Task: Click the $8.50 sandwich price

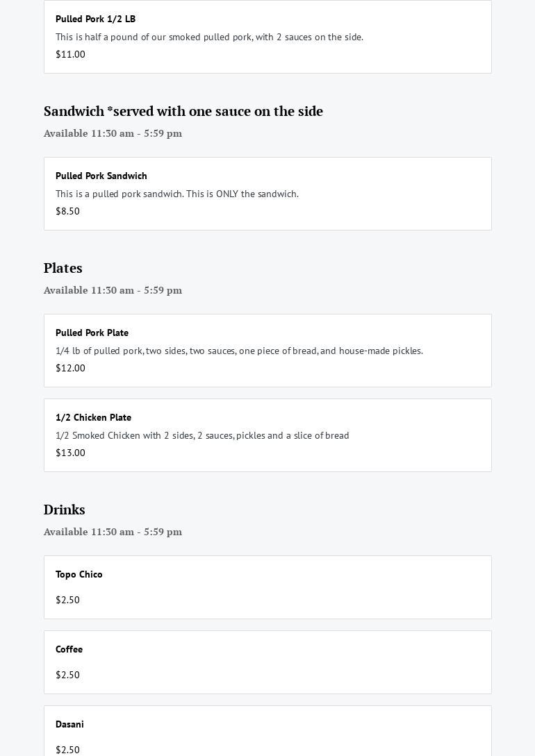Action: pyautogui.click(x=67, y=211)
